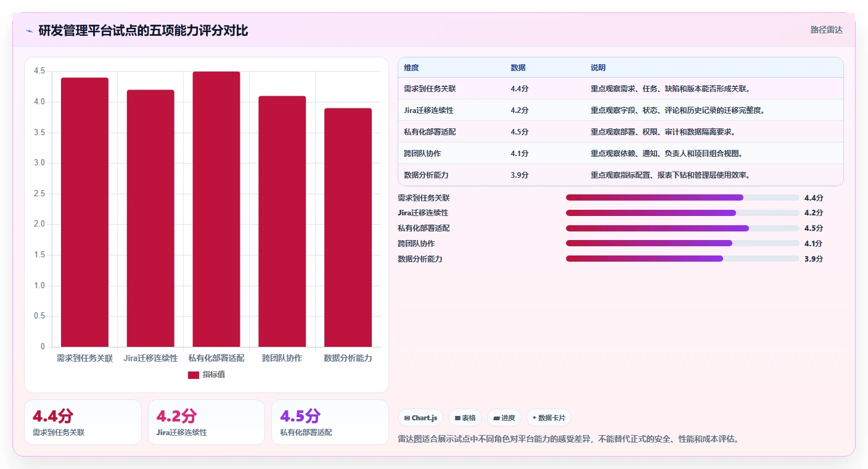This screenshot has height=469, width=868.
Task: Click the 跨团队协作 bar in the chart
Action: point(282,222)
